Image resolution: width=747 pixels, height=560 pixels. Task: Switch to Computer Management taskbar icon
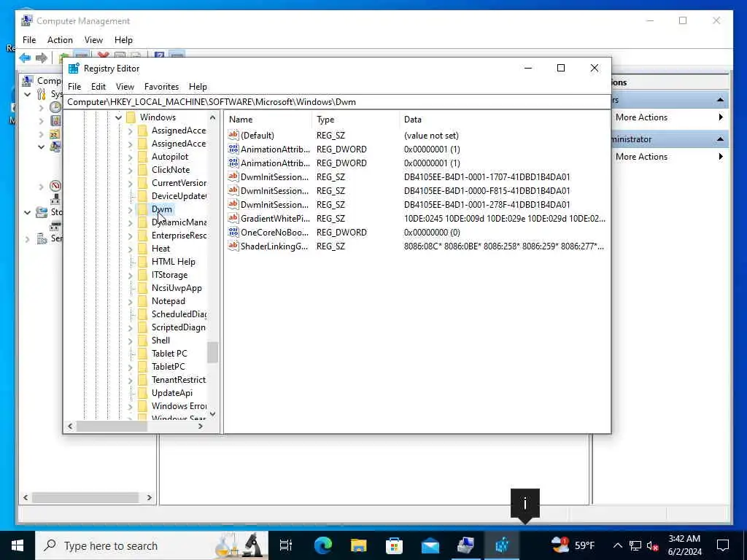pos(465,545)
